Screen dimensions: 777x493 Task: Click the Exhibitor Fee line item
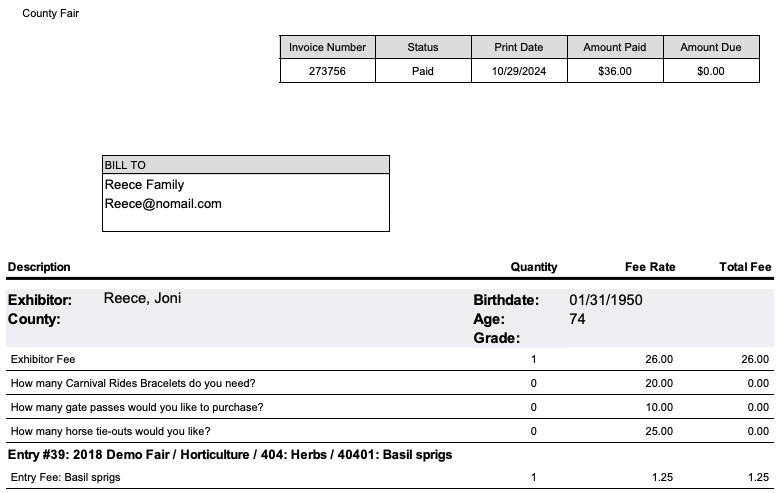[43, 359]
